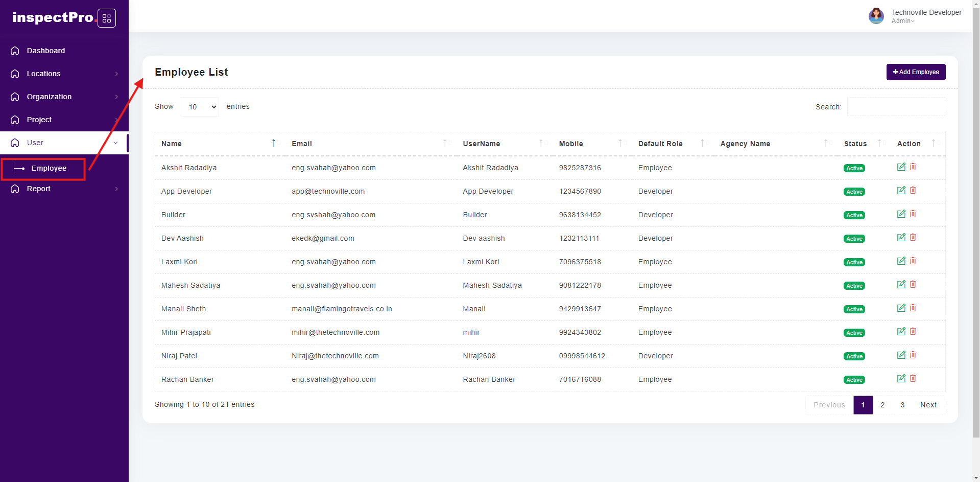The image size is (980, 482).
Task: Open the Admin profile dropdown
Action: point(903,21)
